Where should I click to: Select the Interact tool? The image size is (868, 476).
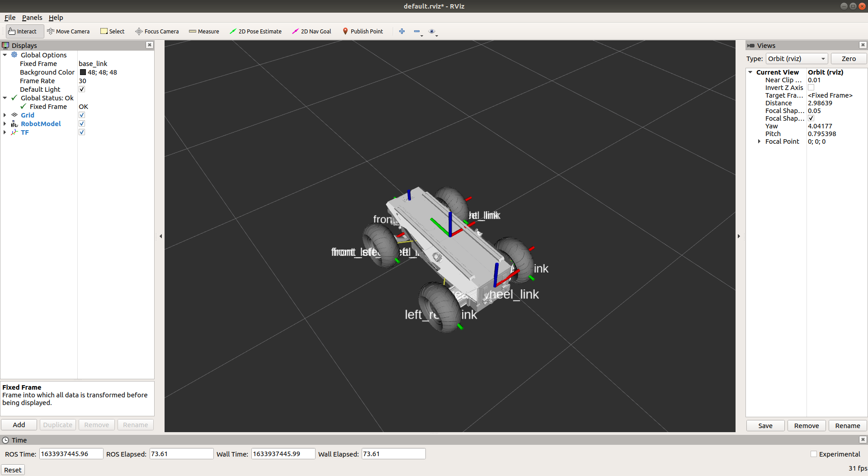click(x=23, y=31)
